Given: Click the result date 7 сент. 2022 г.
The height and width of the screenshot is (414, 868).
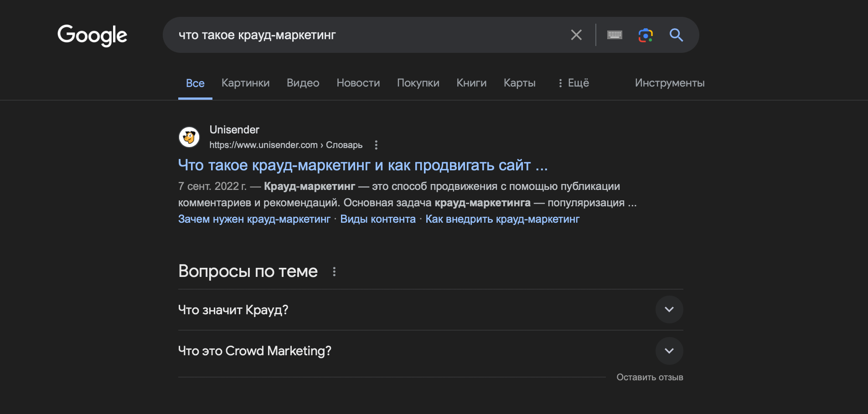Looking at the screenshot, I should tap(212, 186).
